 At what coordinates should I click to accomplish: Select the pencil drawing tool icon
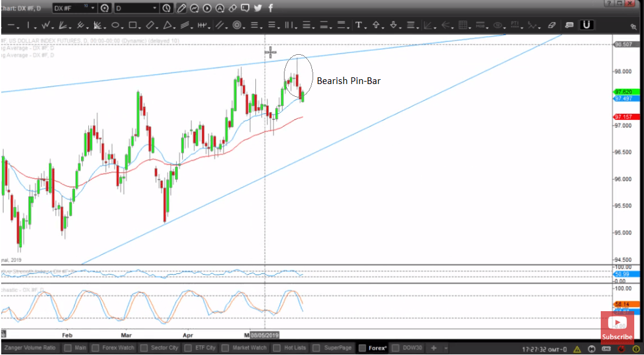tap(182, 9)
